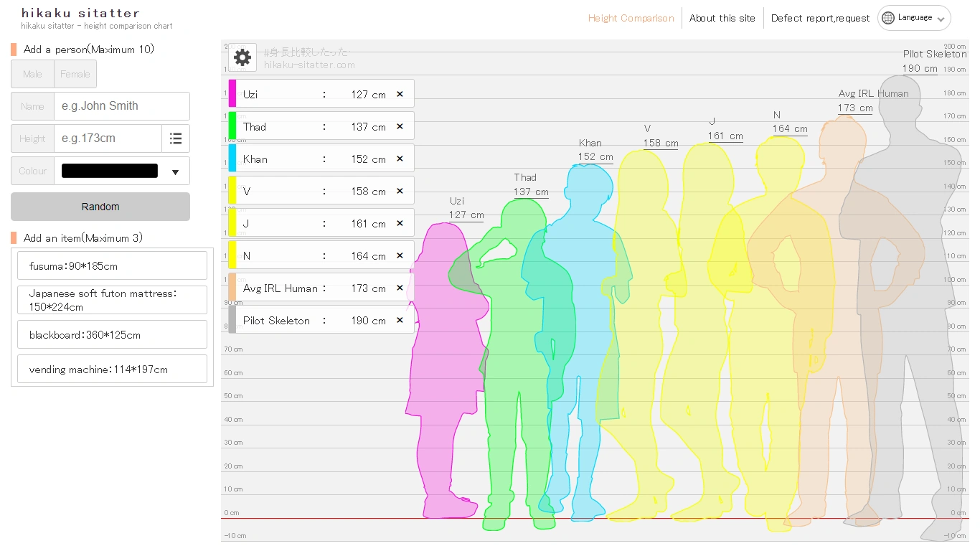Select the Female gender option
The width and height of the screenshot is (980, 551).
[75, 73]
